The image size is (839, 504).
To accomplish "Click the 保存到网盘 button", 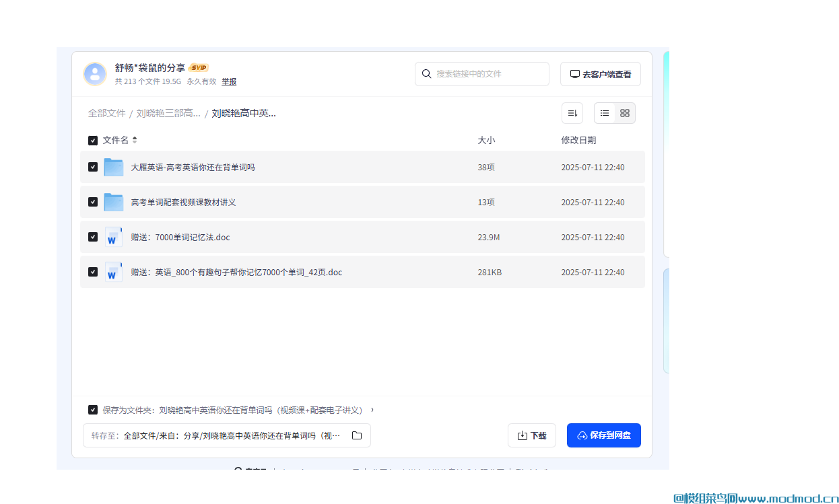I will tap(603, 435).
